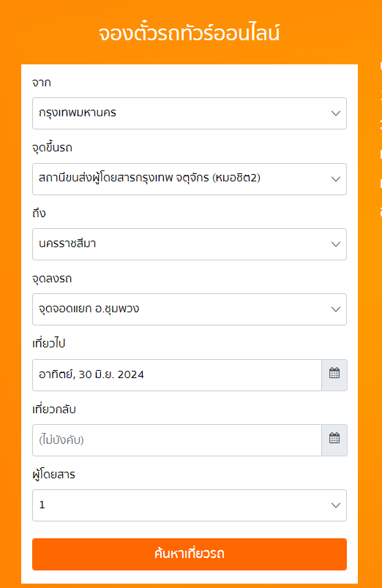382x588 pixels.
Task: Click chevron arrow of กรุงเทพมหานคร dropdown
Action: [335, 113]
